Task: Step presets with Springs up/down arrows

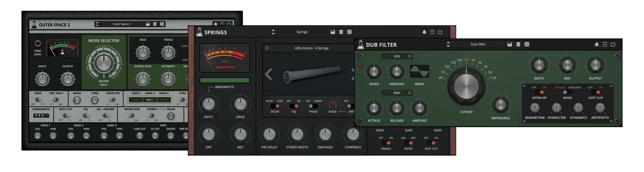Action: click(x=273, y=32)
